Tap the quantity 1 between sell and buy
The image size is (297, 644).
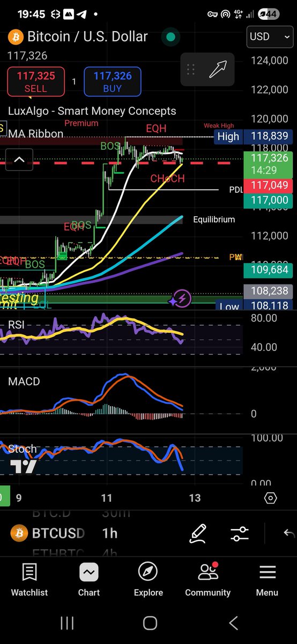[x=75, y=82]
